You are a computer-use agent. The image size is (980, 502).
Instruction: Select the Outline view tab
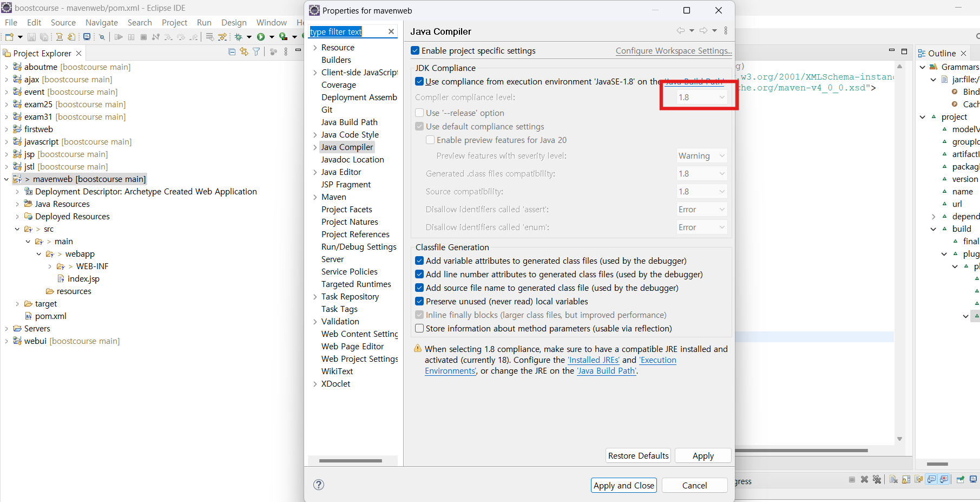[x=942, y=53]
